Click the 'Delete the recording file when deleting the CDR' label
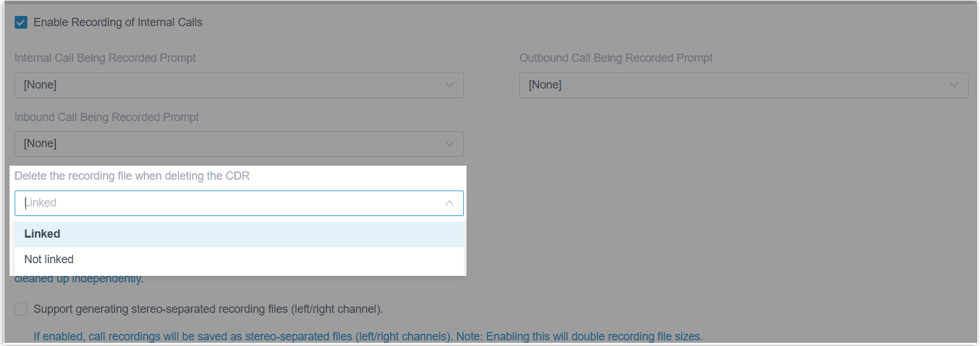980x346 pixels. [132, 176]
